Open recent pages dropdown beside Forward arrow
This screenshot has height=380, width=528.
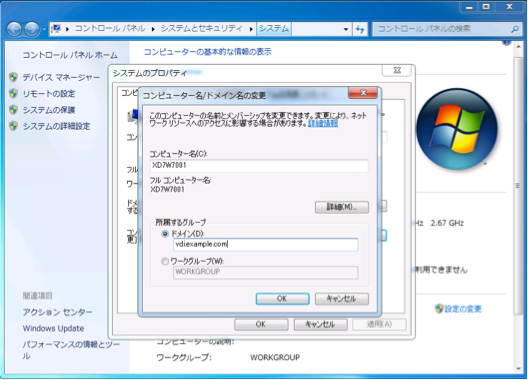click(44, 30)
